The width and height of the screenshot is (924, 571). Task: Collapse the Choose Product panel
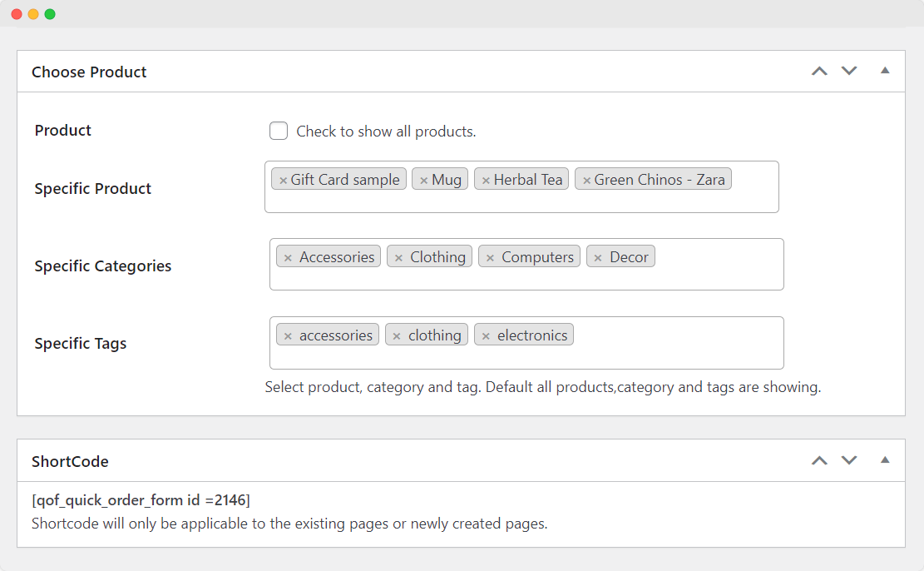885,71
